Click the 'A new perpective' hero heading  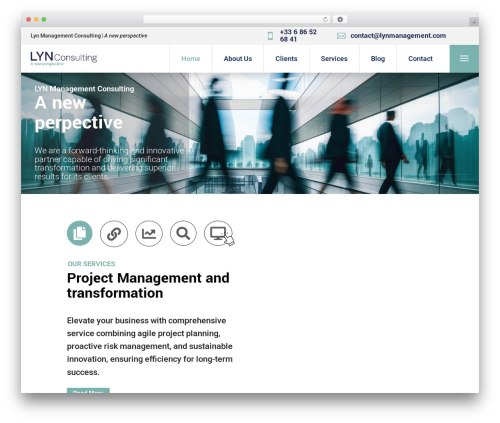(x=79, y=113)
